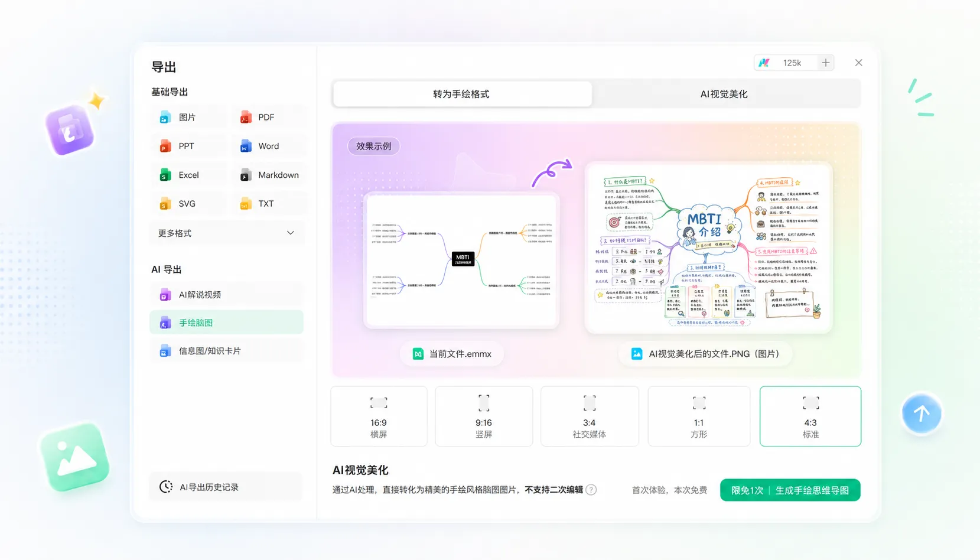
Task: Choose the 1:1 方形 aspect ratio
Action: [x=699, y=416]
